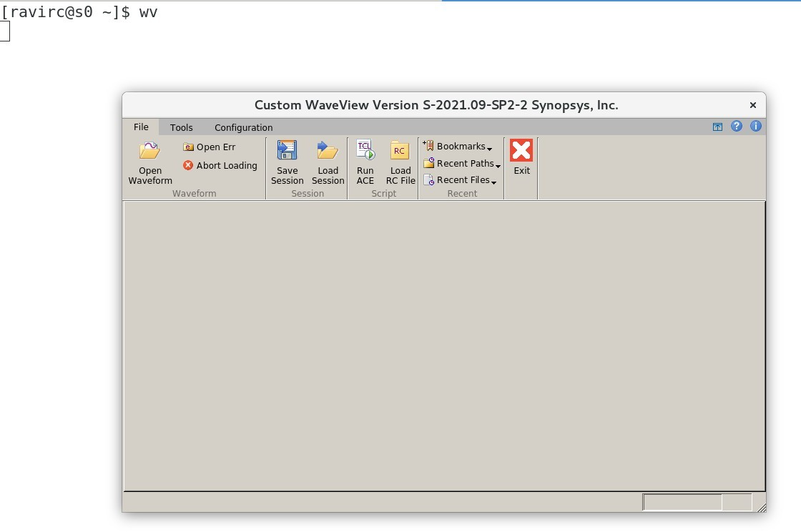Click the Open Err item
This screenshot has width=801, height=532.
pos(210,147)
